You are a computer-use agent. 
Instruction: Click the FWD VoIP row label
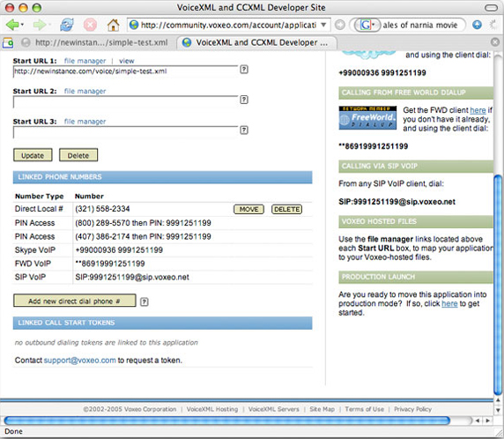[33, 264]
